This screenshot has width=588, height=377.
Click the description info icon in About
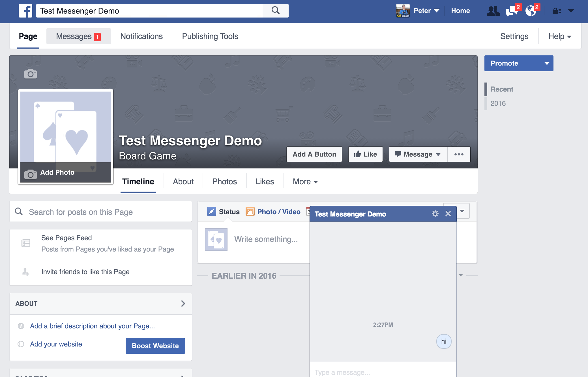click(21, 326)
